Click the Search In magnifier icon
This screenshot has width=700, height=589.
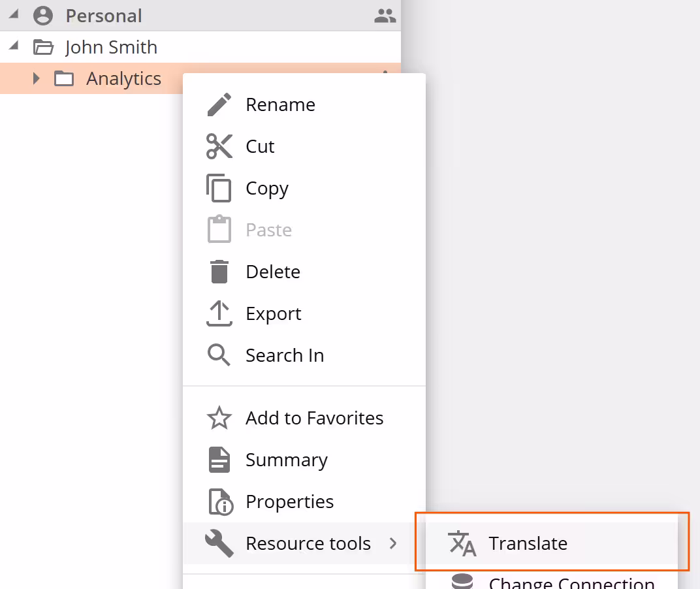coord(219,355)
